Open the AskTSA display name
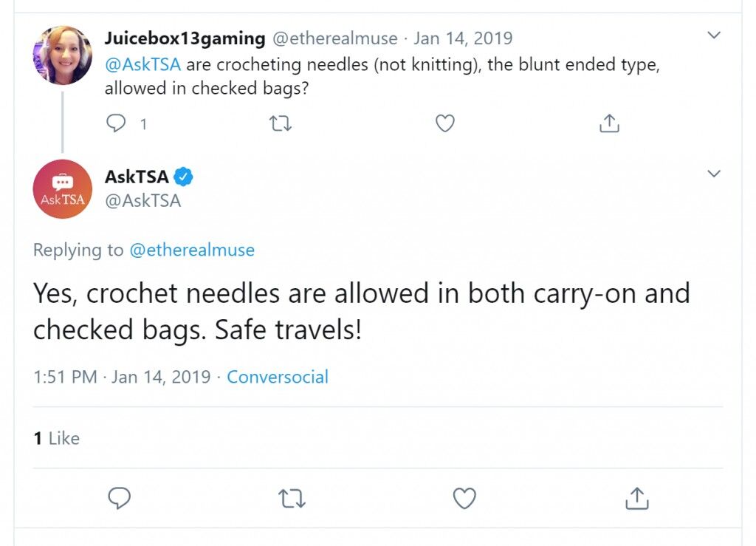756x546 pixels. point(137,177)
